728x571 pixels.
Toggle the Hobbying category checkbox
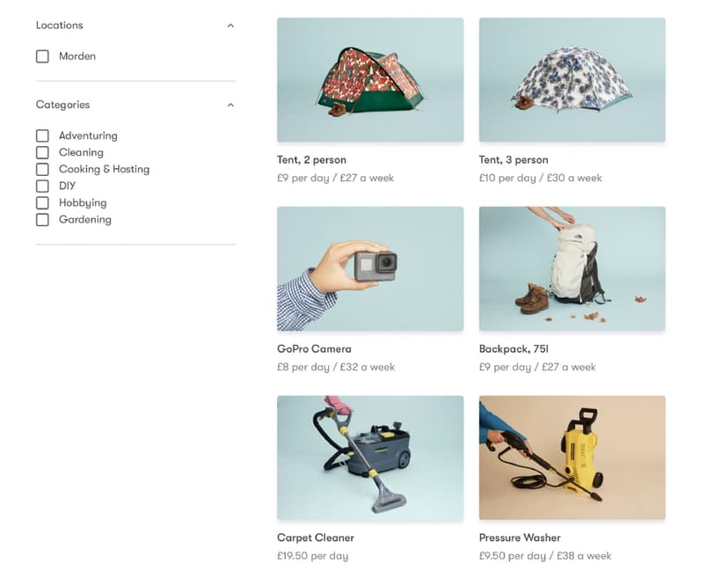(x=42, y=202)
